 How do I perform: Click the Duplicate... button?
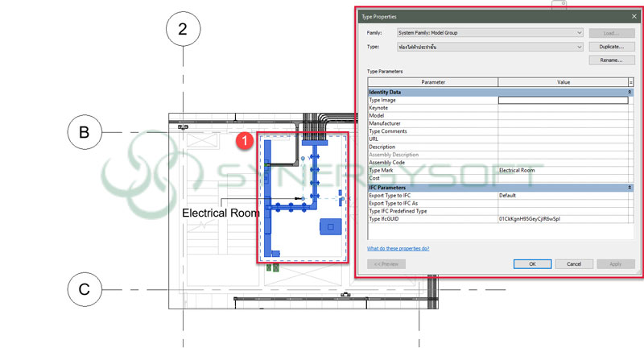click(611, 48)
